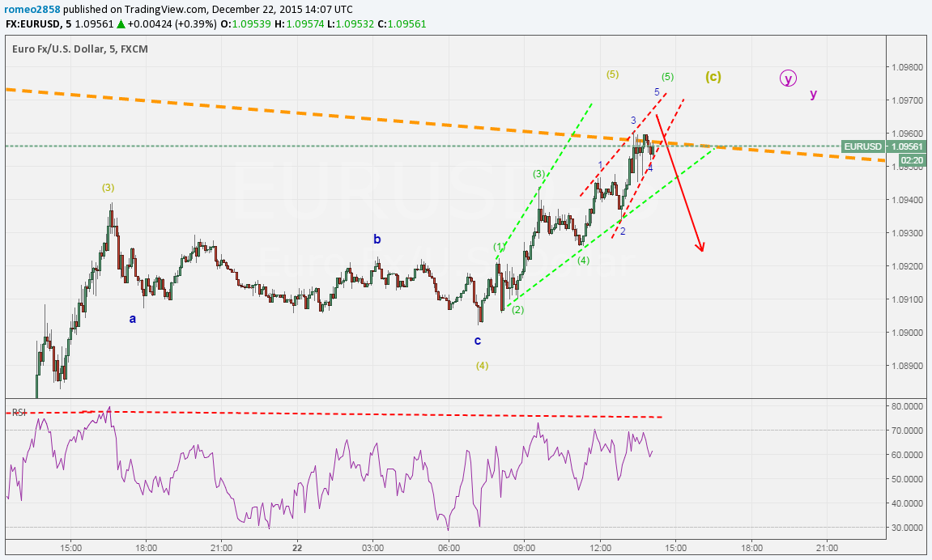Select the green (2) wave label
932x560 pixels.
[517, 310]
